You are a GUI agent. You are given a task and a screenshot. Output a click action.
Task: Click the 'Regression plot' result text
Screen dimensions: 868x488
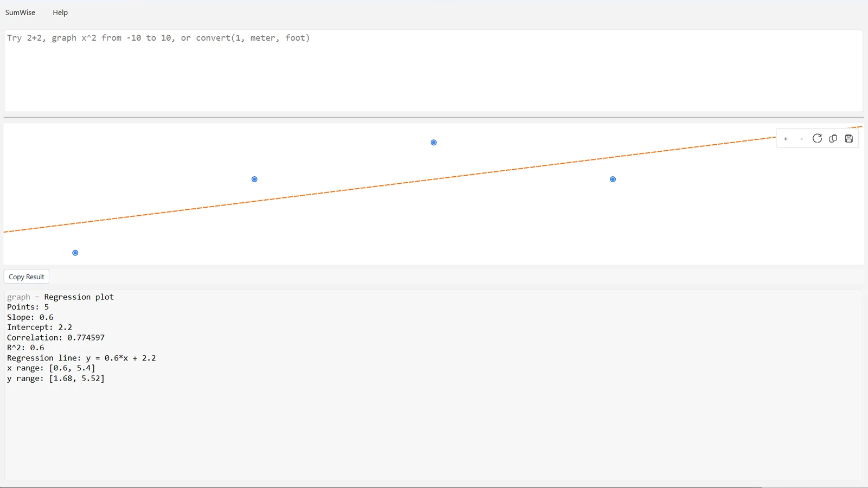[x=79, y=297]
